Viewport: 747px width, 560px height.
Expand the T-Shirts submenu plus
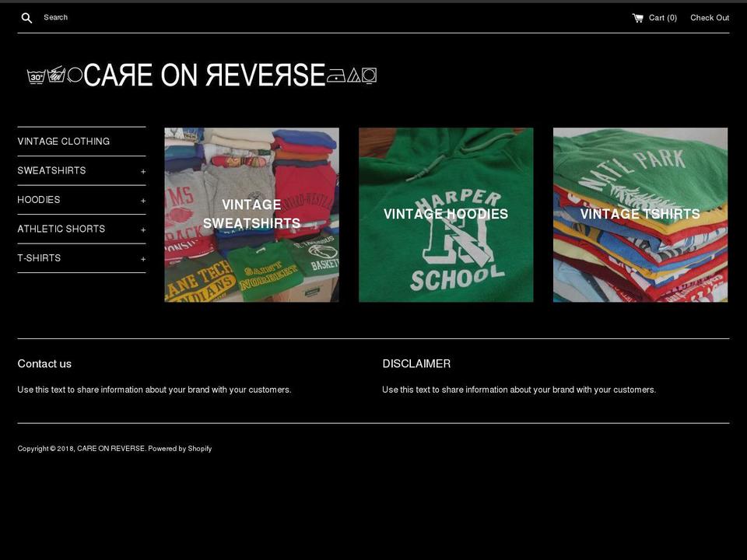pyautogui.click(x=143, y=259)
